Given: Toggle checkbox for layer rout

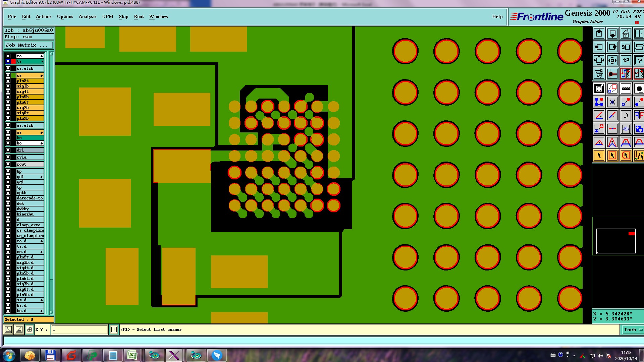Looking at the screenshot, I should coord(8,164).
